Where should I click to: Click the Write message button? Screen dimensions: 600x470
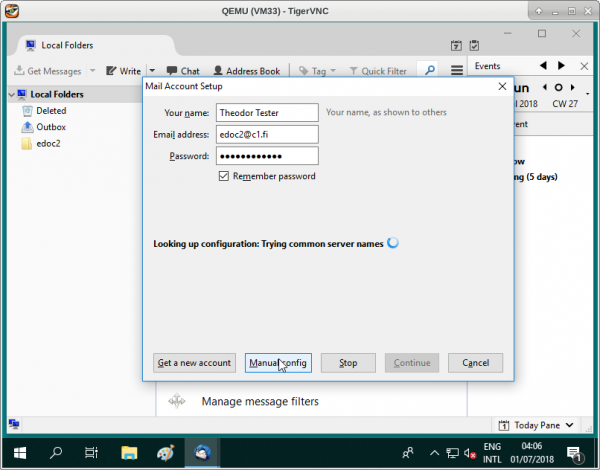[123, 71]
